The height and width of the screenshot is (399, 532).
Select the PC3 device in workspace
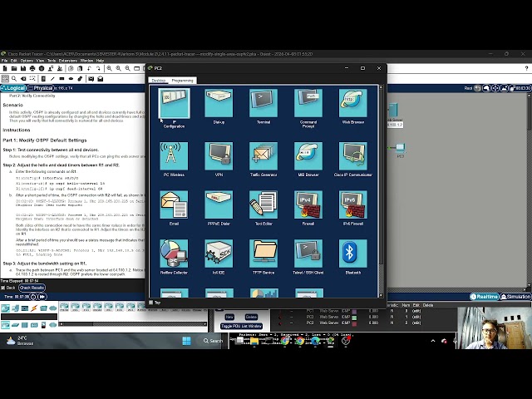click(x=401, y=150)
